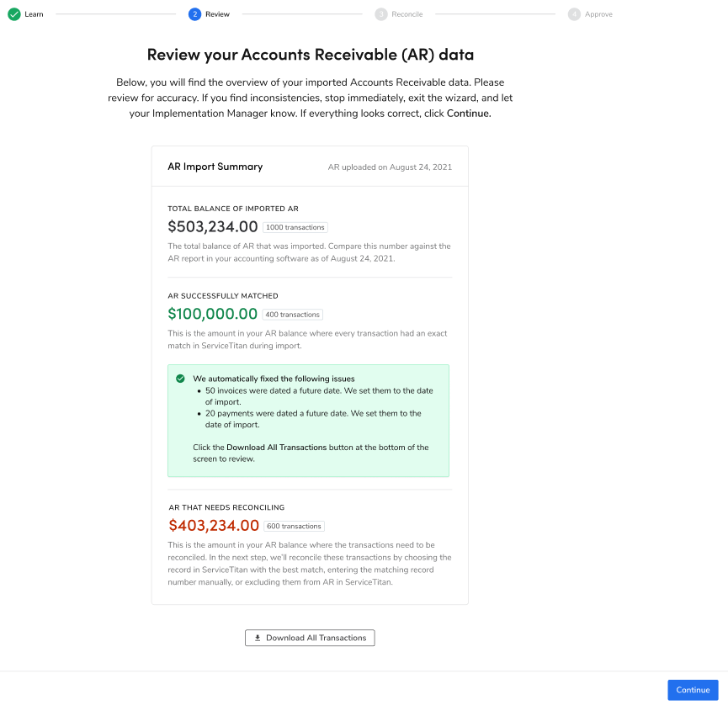This screenshot has height=705, width=728.
Task: Click 'We automatically fixed the following issues' text
Action: coord(274,379)
